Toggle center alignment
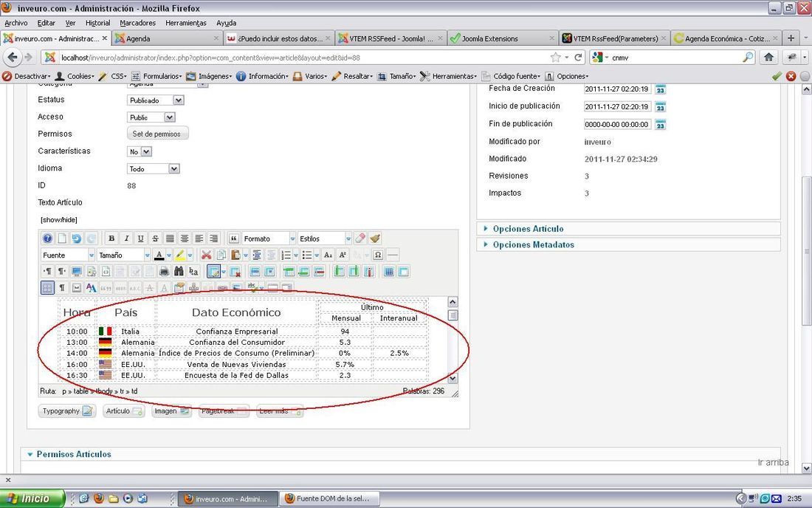 (184, 238)
